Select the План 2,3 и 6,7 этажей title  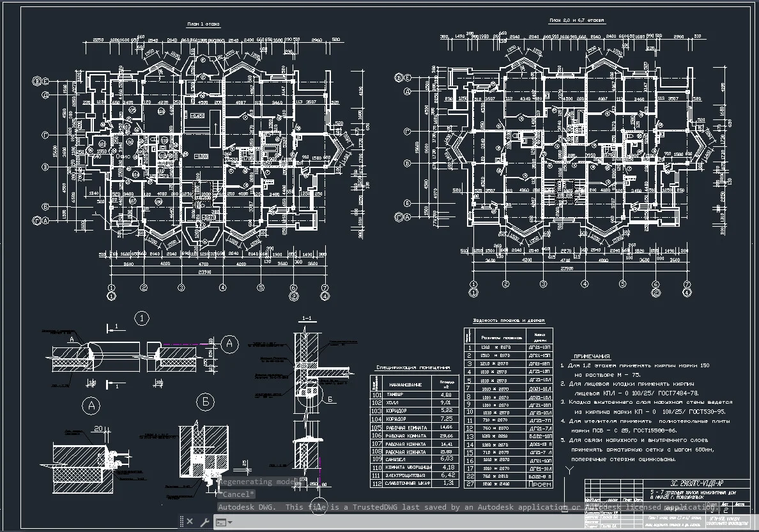point(576,20)
